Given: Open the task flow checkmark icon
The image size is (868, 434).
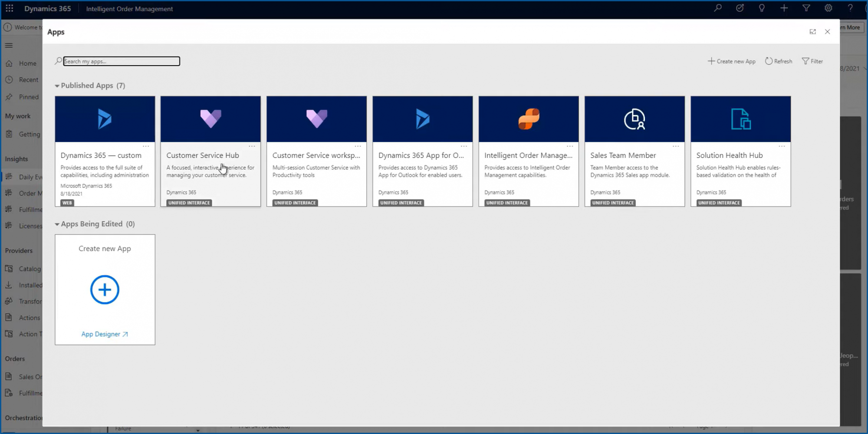Looking at the screenshot, I should 740,8.
